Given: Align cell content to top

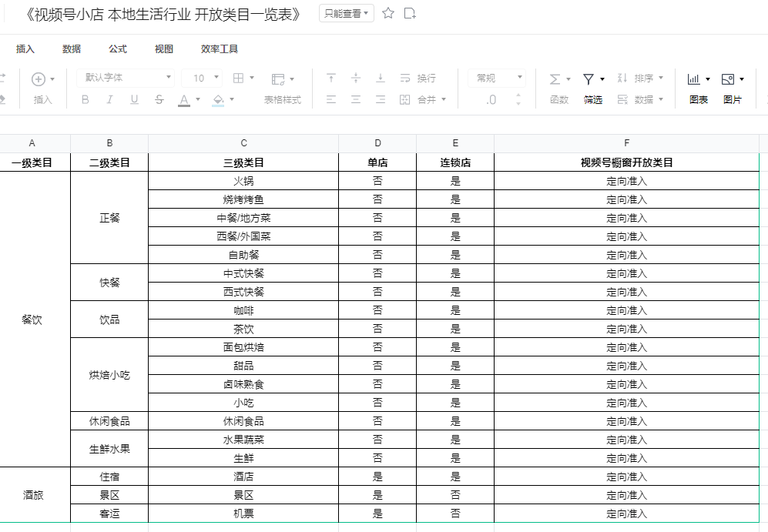Looking at the screenshot, I should coord(331,78).
